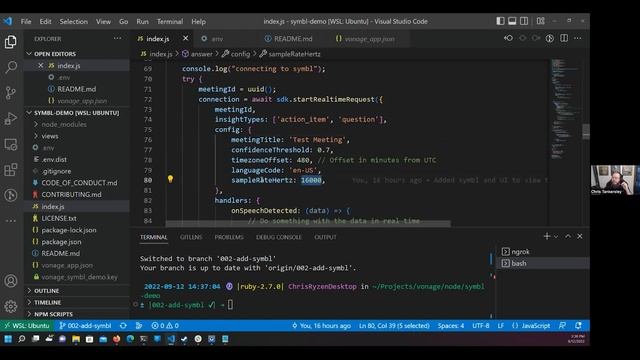Open the Manage gear menu

click(11, 306)
